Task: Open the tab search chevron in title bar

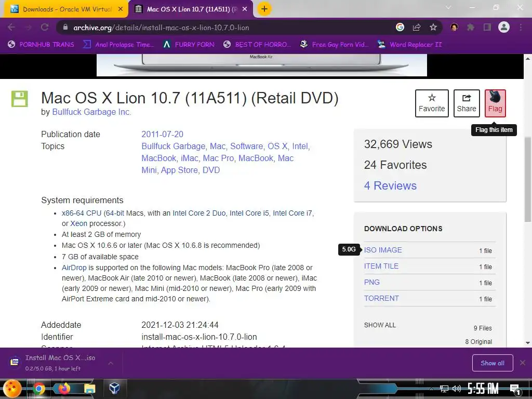Action: pyautogui.click(x=448, y=7)
